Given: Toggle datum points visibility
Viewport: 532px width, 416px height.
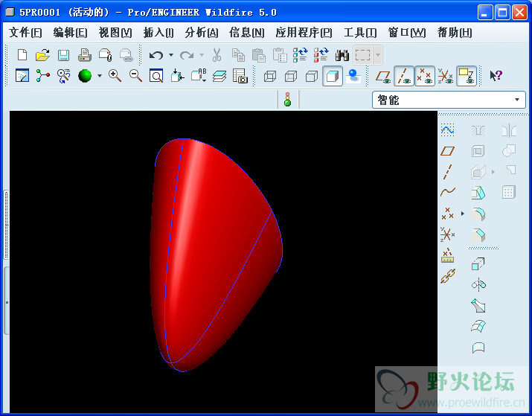Looking at the screenshot, I should [x=424, y=76].
